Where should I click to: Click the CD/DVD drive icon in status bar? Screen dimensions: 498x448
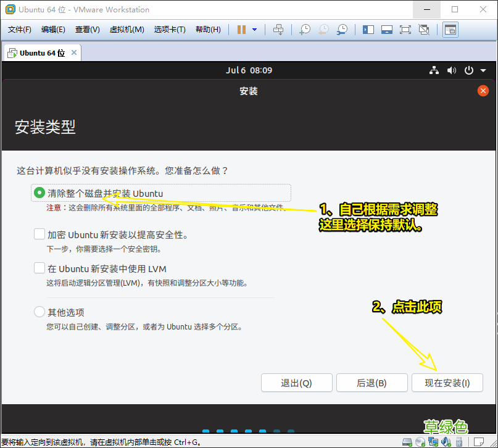click(420, 442)
